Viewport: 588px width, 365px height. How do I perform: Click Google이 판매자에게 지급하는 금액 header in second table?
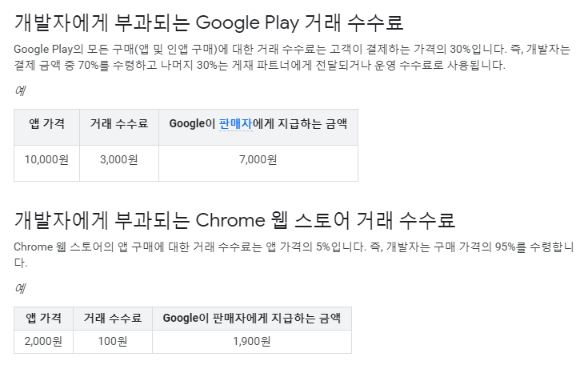252,319
